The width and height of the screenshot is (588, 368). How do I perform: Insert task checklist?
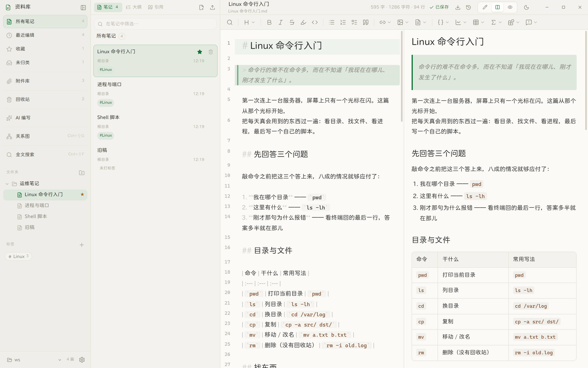pos(354,22)
